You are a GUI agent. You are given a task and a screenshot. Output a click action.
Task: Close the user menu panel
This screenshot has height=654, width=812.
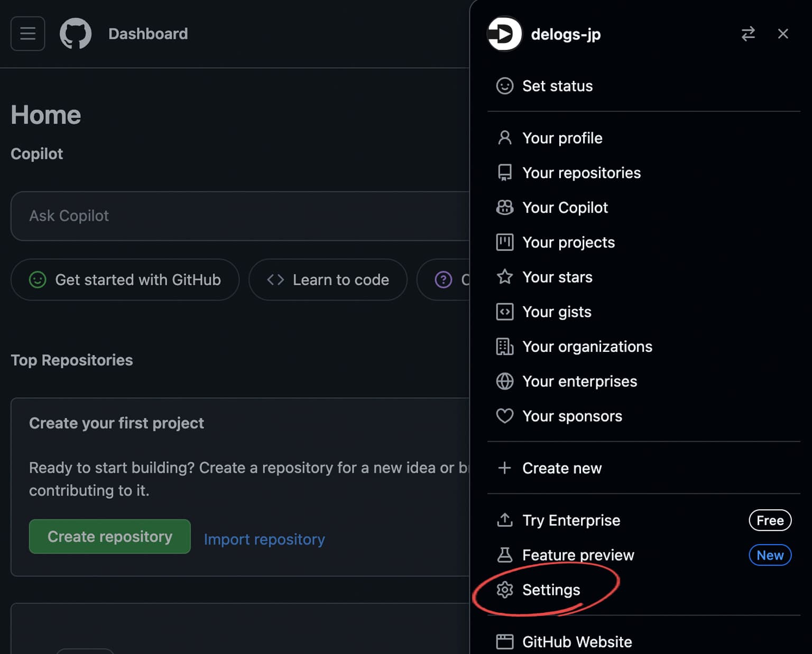coord(783,34)
